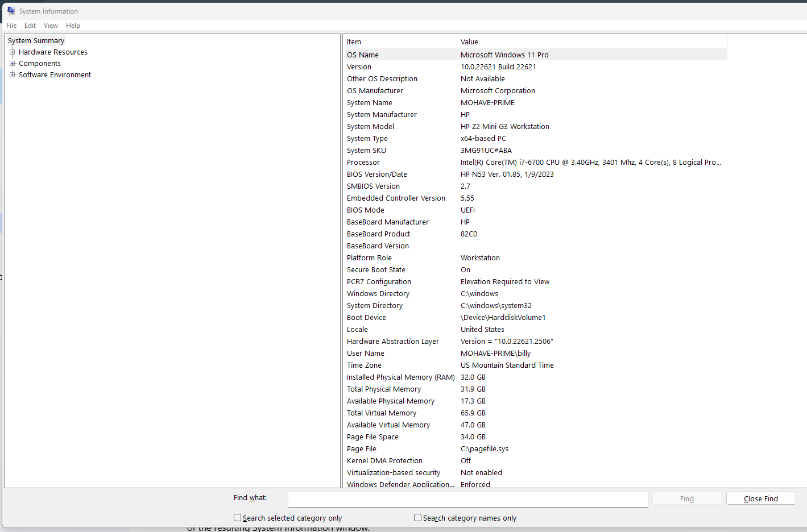Click the Value column header
The height and width of the screenshot is (532, 807).
[x=592, y=42]
